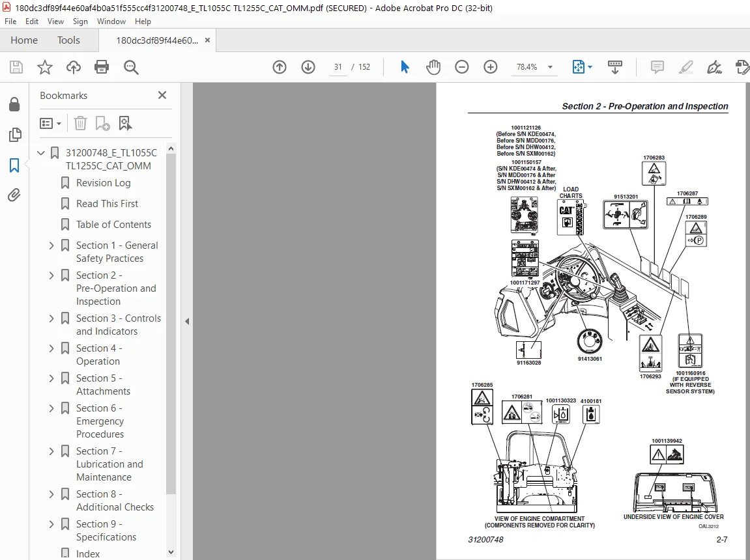
Task: Toggle the Bookmarks sidebar icon
Action: click(x=14, y=165)
